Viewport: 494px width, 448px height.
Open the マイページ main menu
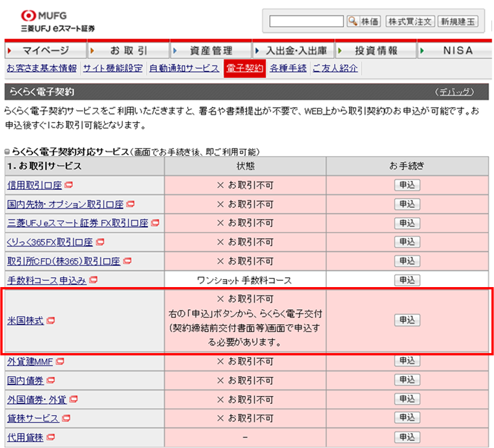pos(46,50)
